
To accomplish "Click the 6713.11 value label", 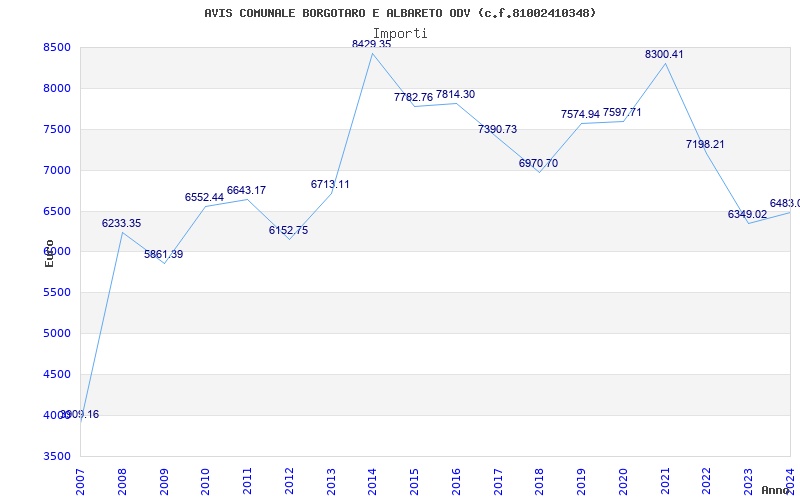I will click(x=330, y=184).
